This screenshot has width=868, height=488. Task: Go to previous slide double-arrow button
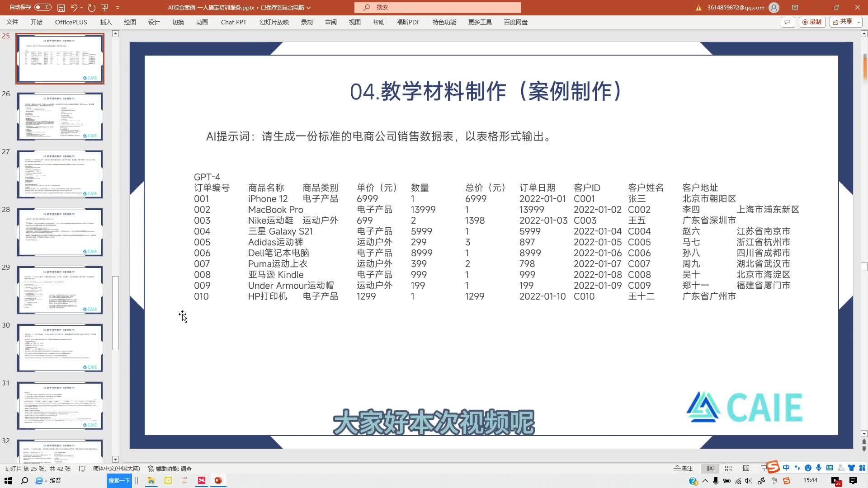864,442
